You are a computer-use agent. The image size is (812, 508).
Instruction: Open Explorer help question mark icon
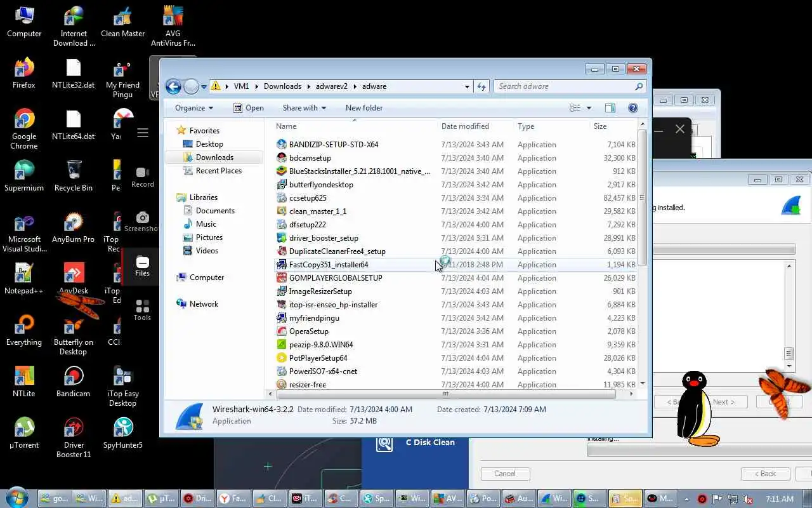(632, 108)
